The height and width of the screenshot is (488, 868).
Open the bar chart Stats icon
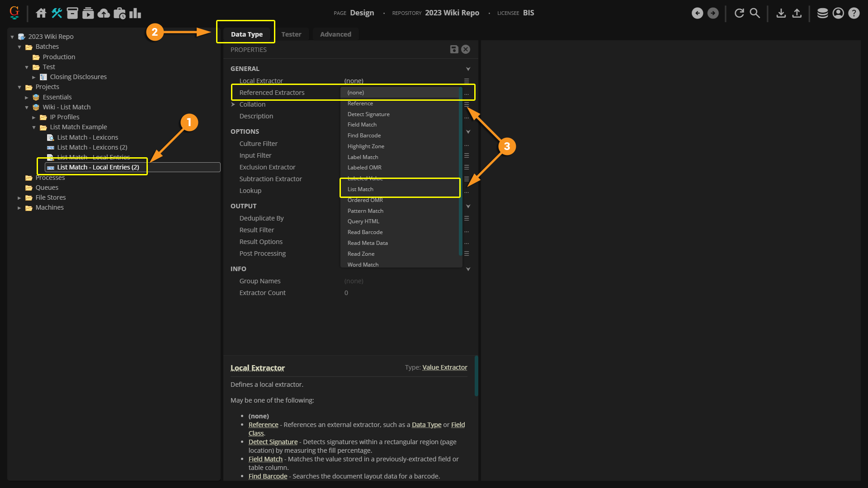(135, 13)
